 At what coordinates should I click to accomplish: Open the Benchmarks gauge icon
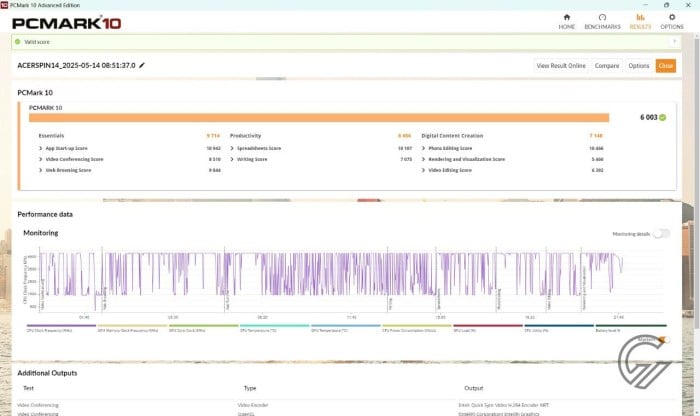602,17
